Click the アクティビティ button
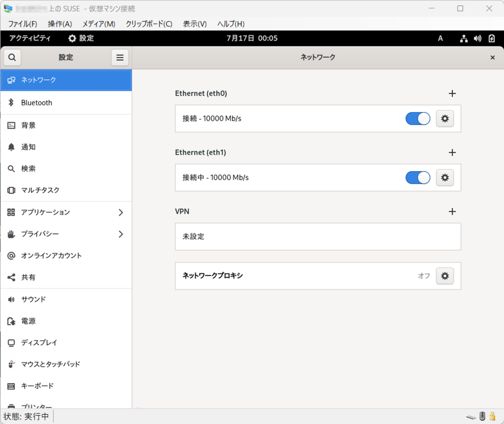504x424 pixels. point(30,38)
